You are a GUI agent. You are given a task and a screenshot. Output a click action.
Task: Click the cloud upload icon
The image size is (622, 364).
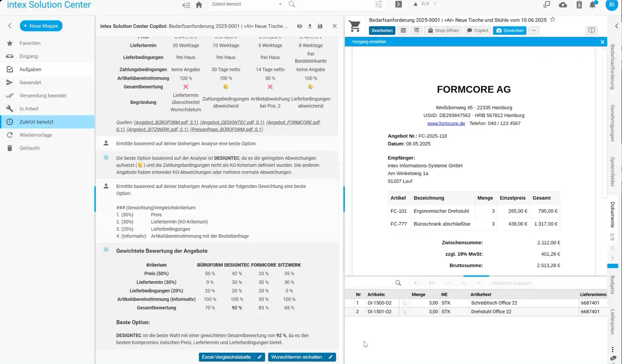563,5
